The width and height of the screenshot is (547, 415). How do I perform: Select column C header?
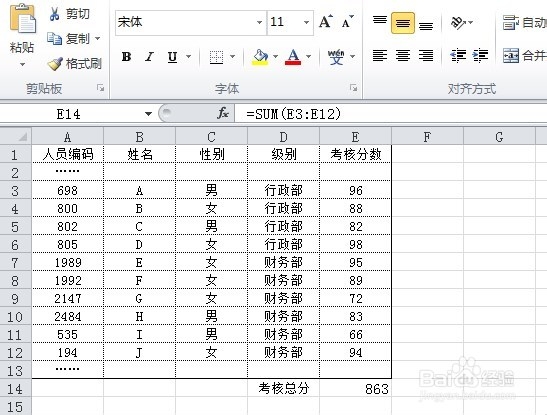point(211,136)
